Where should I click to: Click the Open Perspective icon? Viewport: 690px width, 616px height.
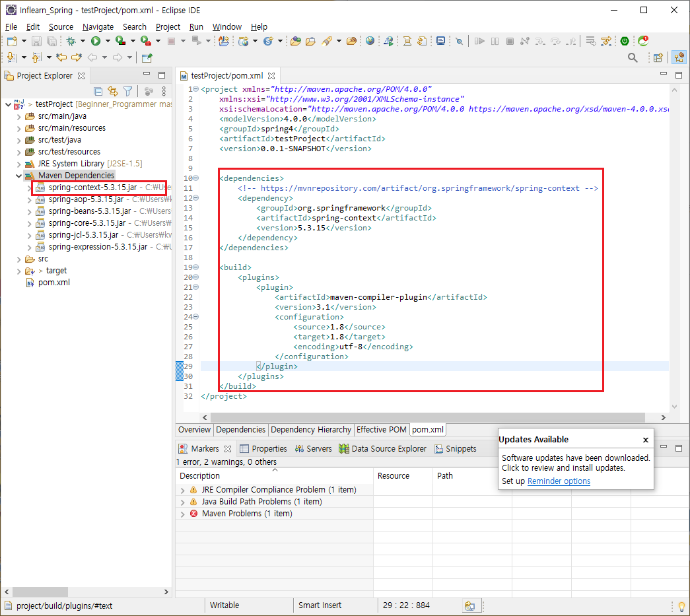coord(658,57)
